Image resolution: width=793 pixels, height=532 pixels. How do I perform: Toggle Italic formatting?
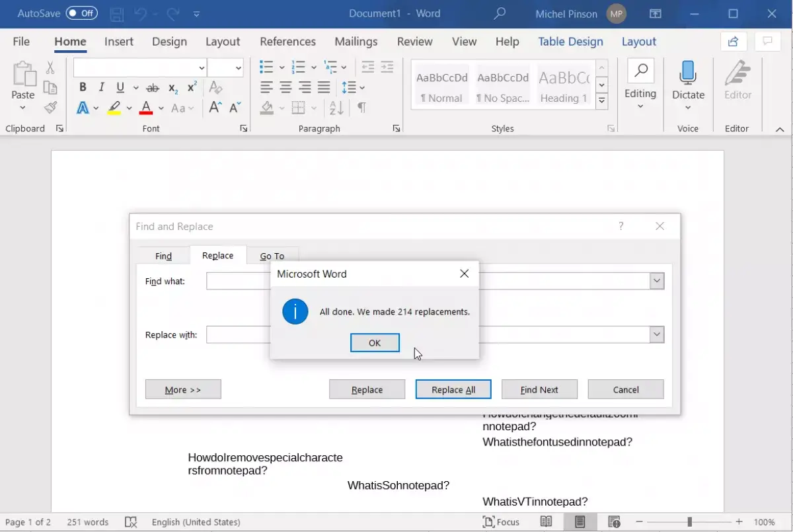point(101,87)
